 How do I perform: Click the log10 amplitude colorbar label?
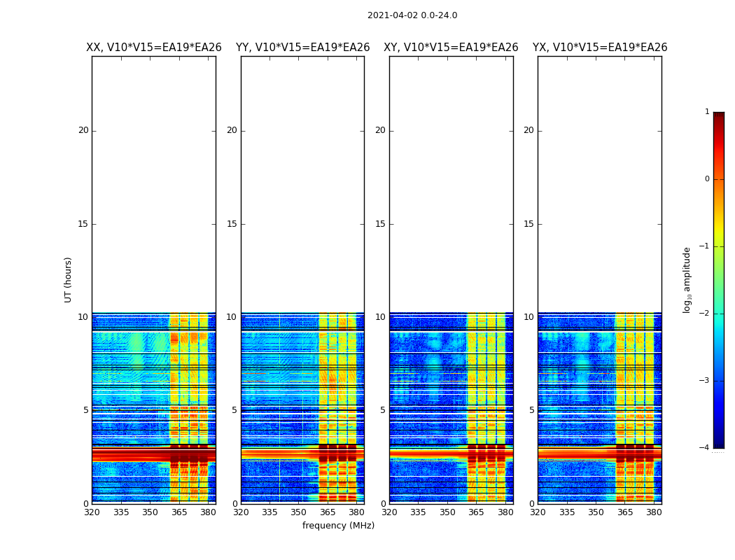(x=687, y=280)
